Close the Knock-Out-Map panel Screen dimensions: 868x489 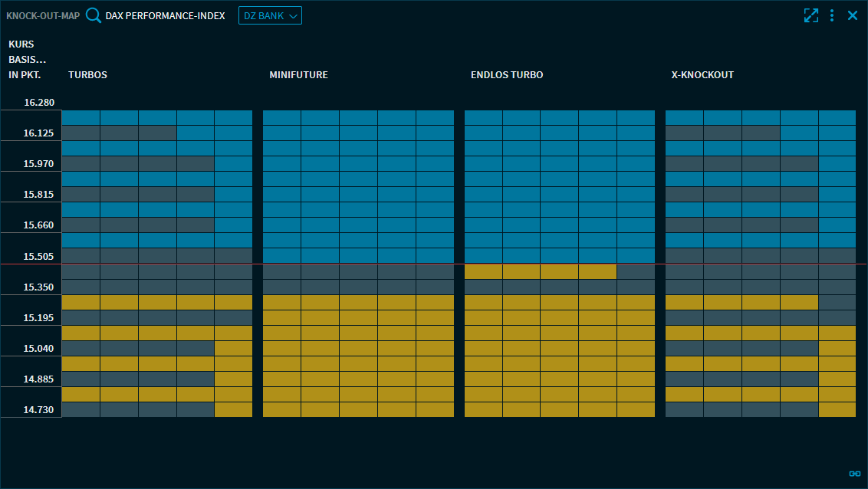click(x=853, y=15)
